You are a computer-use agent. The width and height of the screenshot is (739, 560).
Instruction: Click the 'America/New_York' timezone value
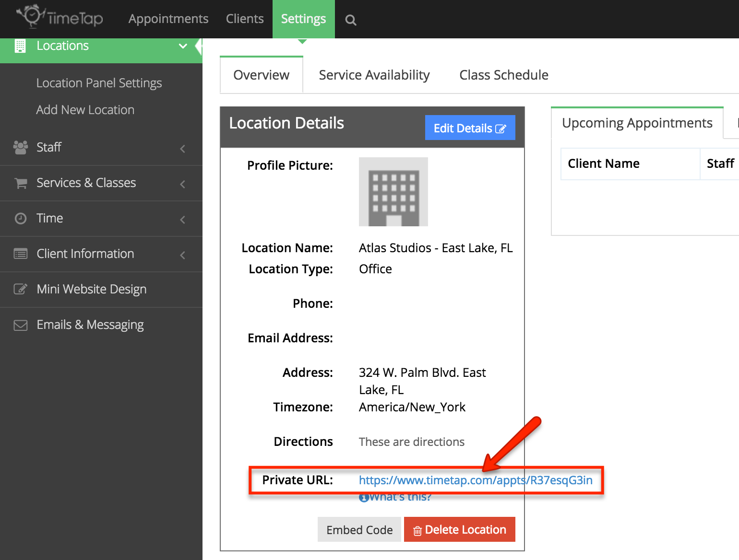pyautogui.click(x=412, y=407)
